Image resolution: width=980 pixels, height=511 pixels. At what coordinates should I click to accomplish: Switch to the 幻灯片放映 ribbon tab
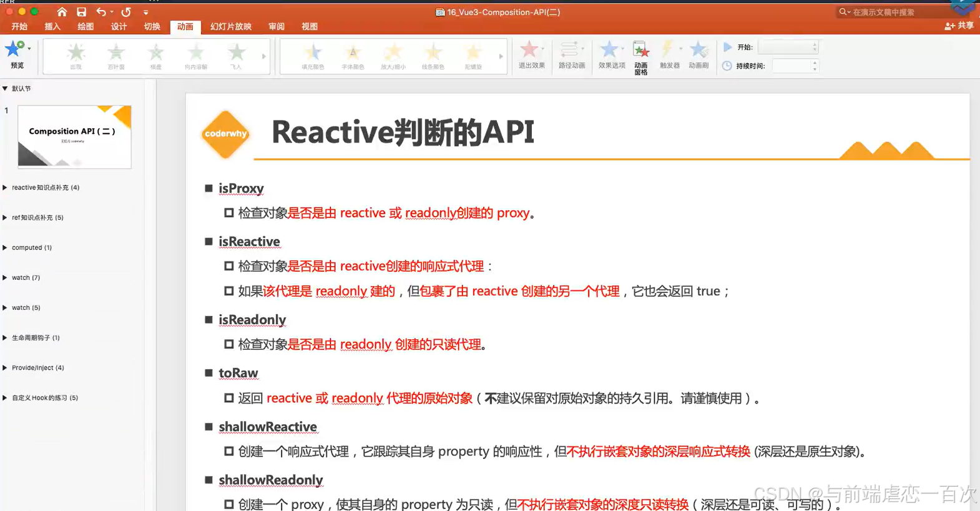pos(231,26)
